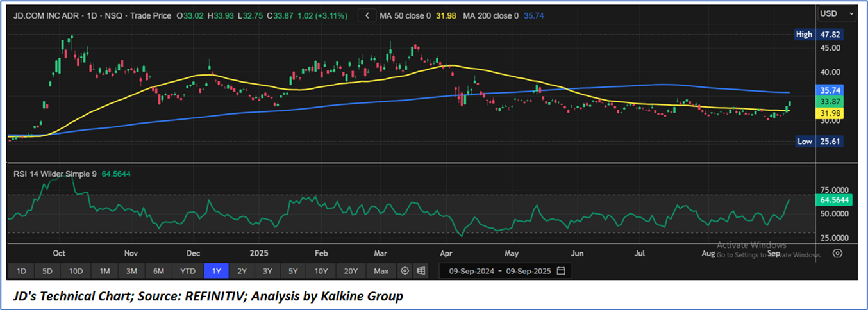Expand the USD currency dropdown
Image resolution: width=868 pixels, height=310 pixels.
pos(837,13)
